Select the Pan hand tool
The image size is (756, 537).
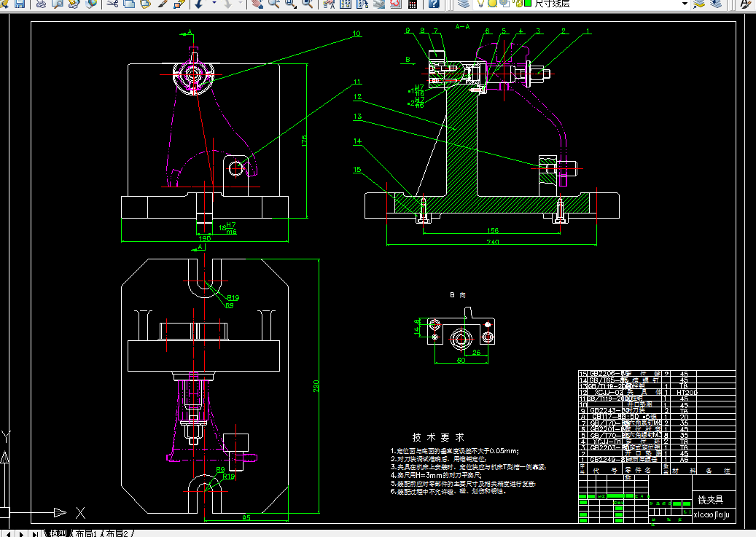[257, 4]
